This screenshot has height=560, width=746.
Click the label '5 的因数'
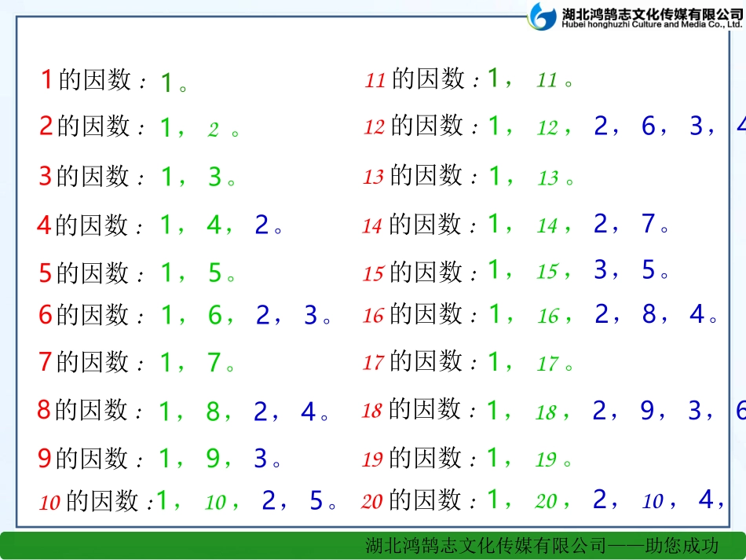(84, 273)
